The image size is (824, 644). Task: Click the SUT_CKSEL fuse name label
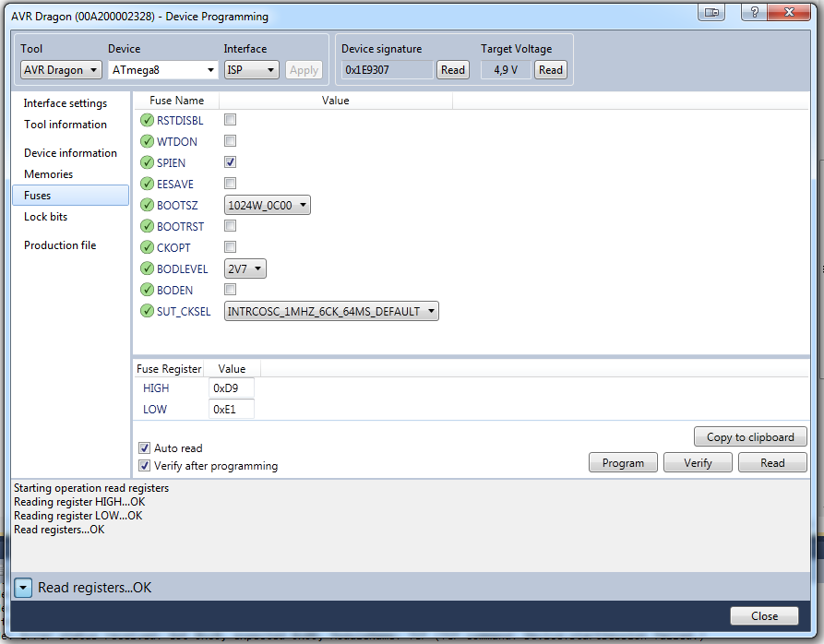184,312
